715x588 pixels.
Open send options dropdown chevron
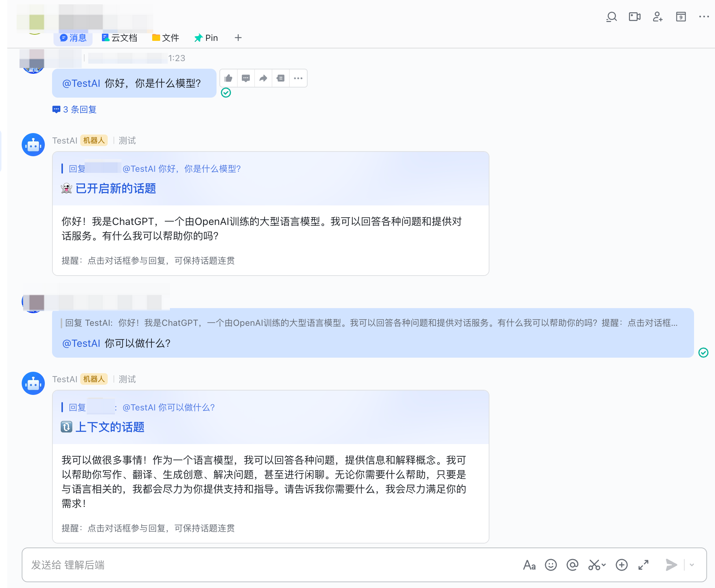pyautogui.click(x=692, y=565)
